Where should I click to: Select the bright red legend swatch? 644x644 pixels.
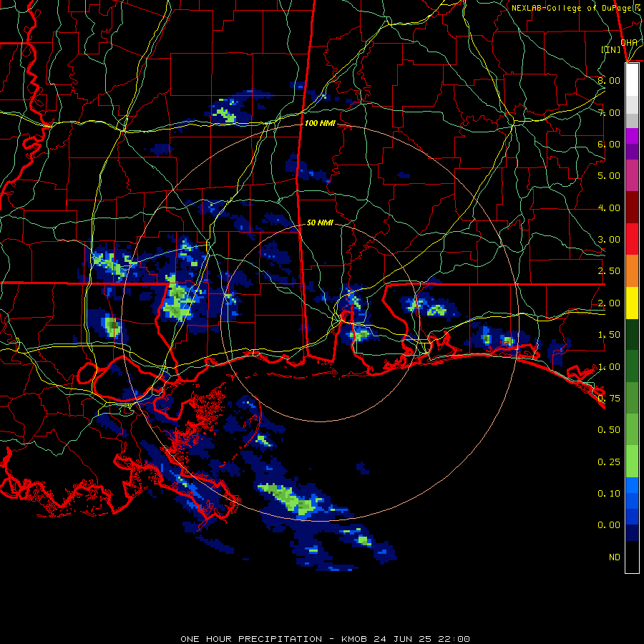[x=632, y=239]
